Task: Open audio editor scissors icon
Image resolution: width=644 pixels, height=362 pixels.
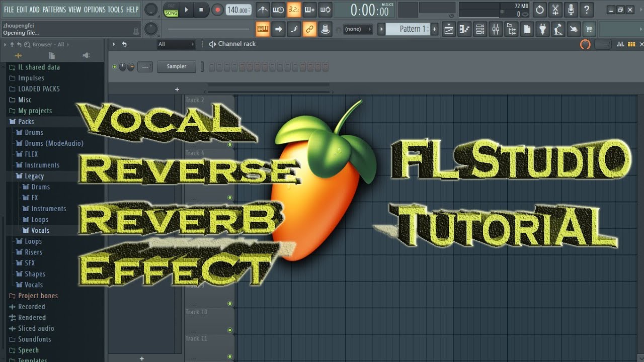Action: pos(555,10)
